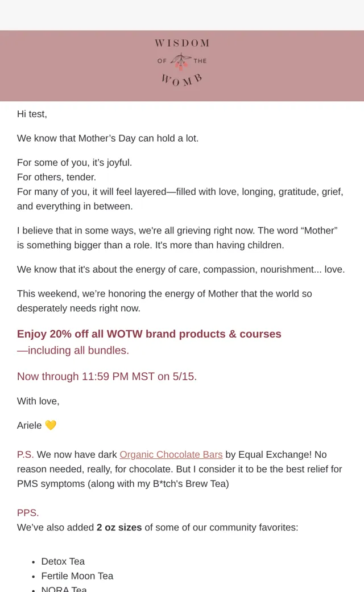Click the berry branch emblem in logo
This screenshot has width=364, height=592.
181,61
